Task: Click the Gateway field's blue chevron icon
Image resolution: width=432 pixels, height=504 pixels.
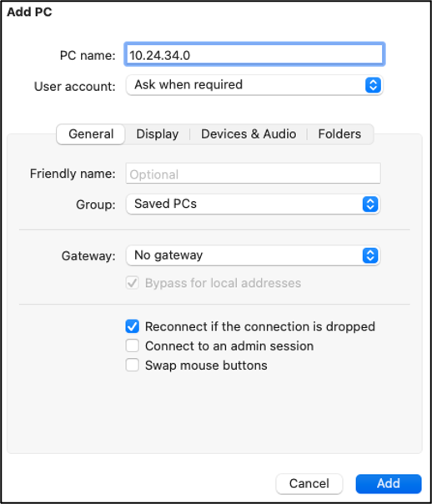Action: click(370, 255)
